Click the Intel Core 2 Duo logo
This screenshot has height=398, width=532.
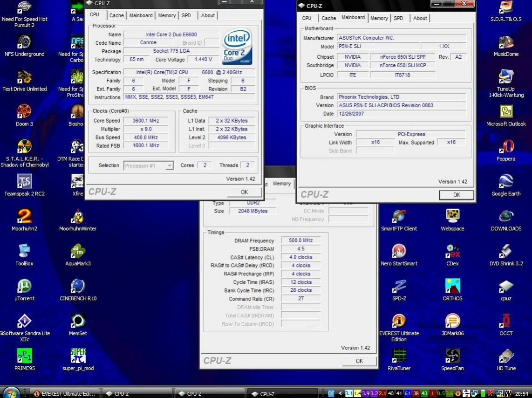[237, 47]
